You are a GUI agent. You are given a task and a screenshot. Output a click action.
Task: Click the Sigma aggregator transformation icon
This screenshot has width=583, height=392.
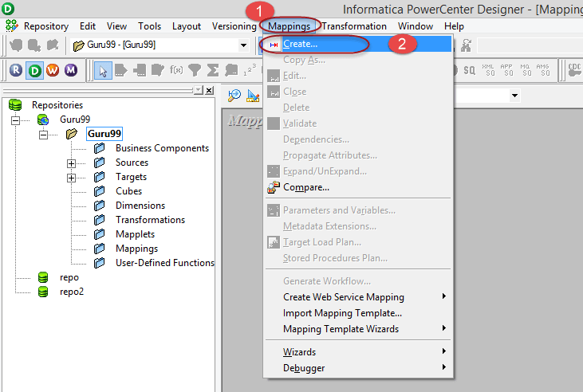(213, 70)
